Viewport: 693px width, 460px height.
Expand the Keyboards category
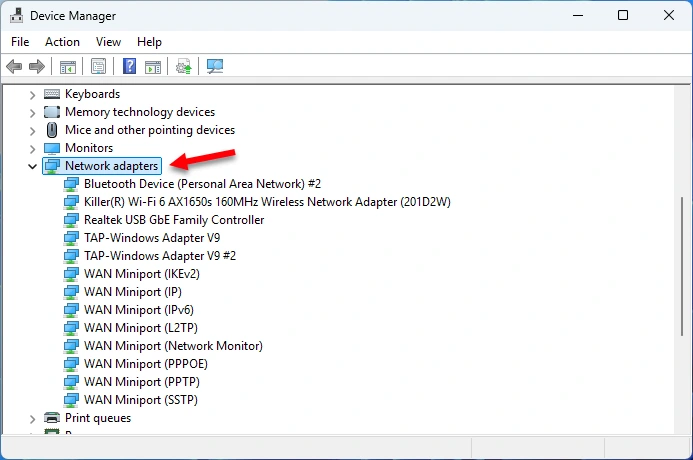tap(32, 95)
